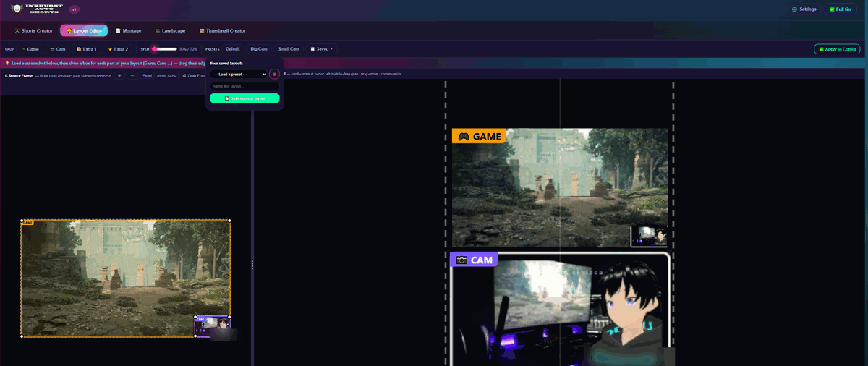Click the GAME label in preview

point(478,136)
